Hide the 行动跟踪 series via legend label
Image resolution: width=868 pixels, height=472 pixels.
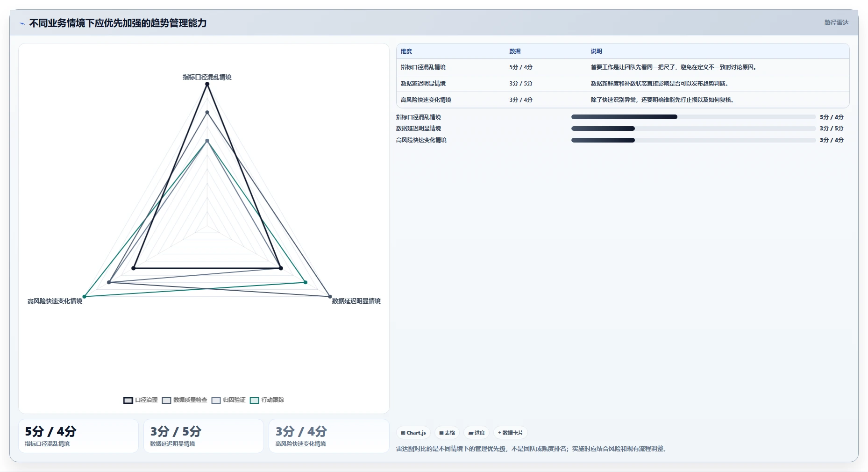(x=273, y=400)
